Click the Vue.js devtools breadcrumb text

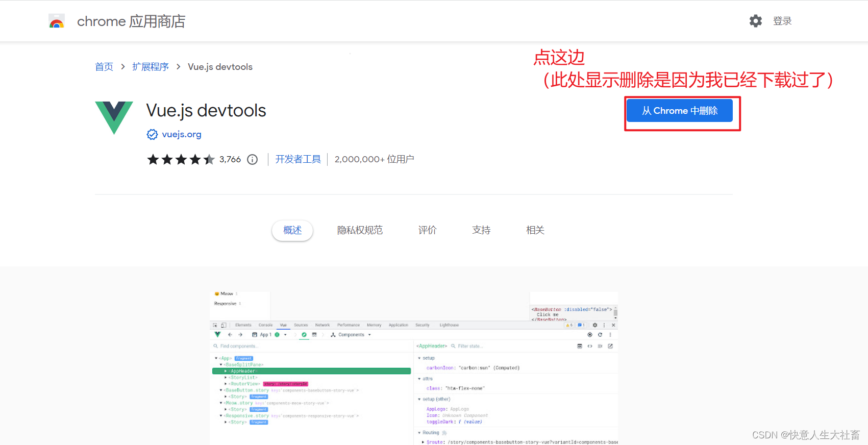tap(220, 67)
